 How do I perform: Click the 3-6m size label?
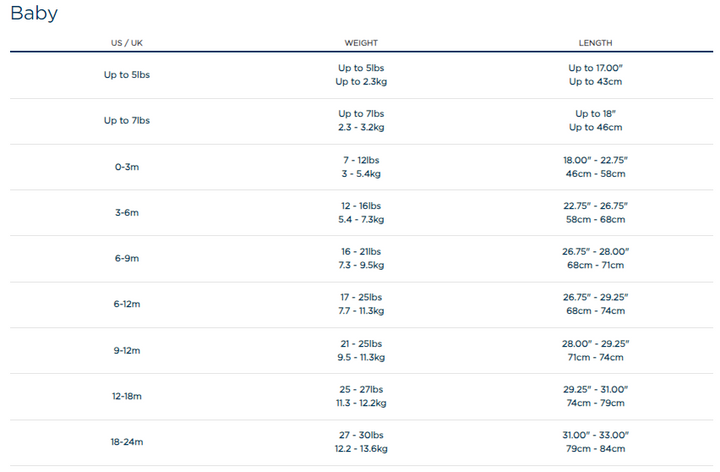pos(127,213)
